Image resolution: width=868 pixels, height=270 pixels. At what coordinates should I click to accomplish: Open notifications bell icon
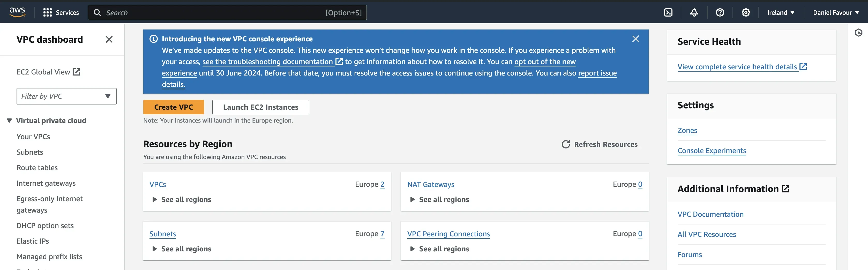pyautogui.click(x=694, y=12)
